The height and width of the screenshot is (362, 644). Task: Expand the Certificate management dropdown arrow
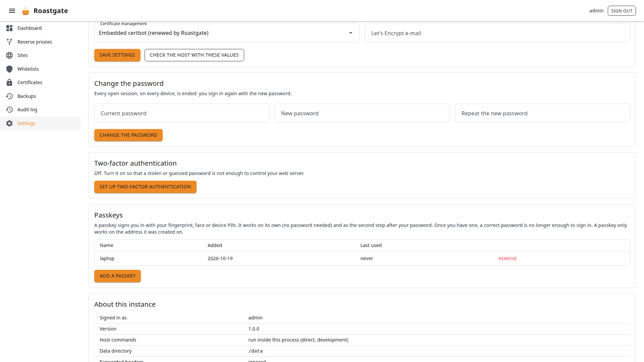351,33
